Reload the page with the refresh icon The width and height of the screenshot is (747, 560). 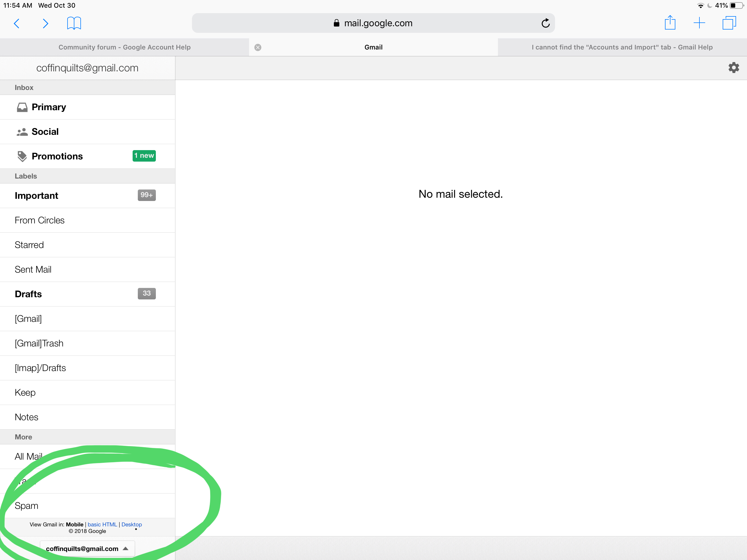(x=546, y=23)
